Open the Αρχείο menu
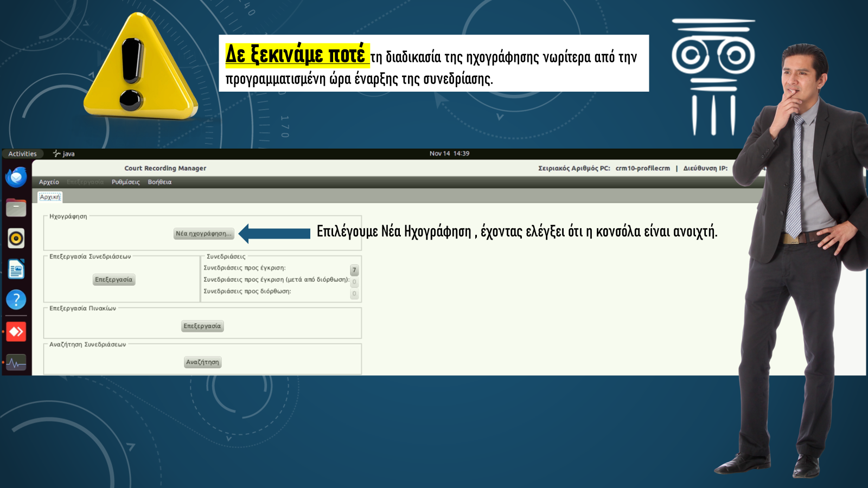This screenshot has width=868, height=488. [x=49, y=182]
